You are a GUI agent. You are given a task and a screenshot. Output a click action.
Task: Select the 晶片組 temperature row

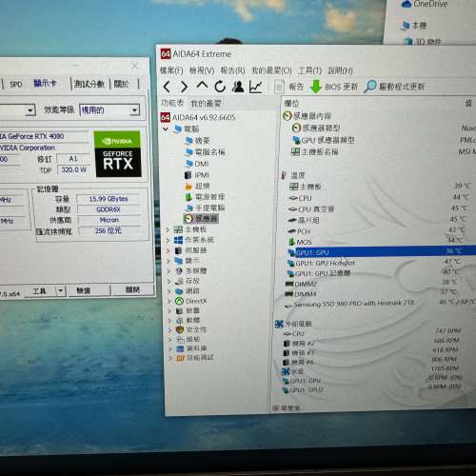click(381, 220)
